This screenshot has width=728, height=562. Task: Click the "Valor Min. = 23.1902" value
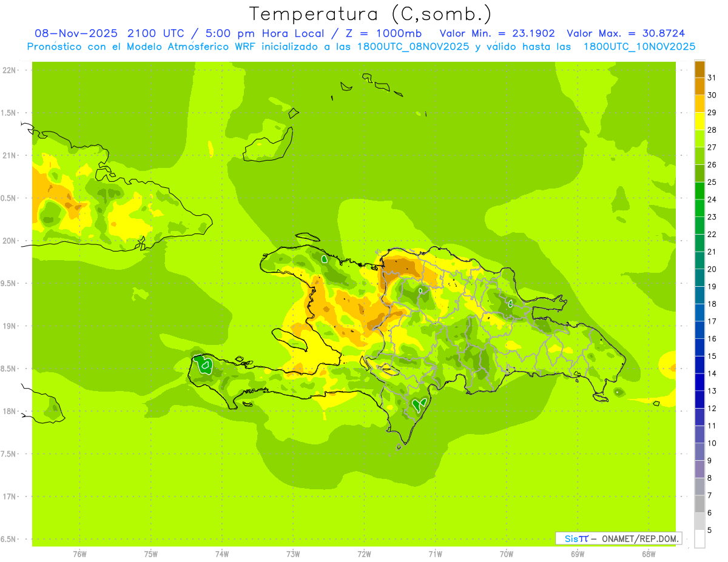pyautogui.click(x=497, y=33)
